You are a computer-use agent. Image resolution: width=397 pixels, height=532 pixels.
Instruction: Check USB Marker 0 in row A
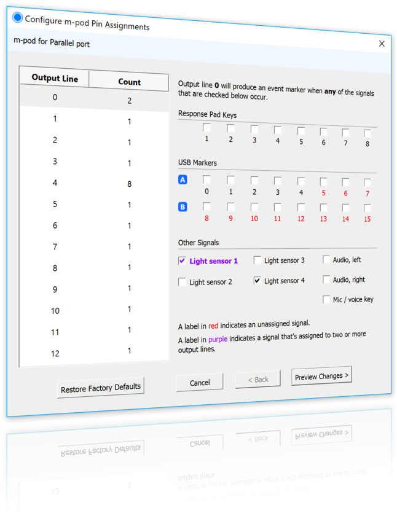207,180
